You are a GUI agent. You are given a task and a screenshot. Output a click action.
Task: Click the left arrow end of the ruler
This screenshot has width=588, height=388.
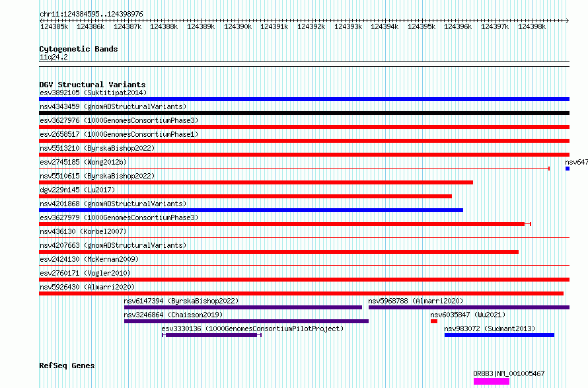41,20
